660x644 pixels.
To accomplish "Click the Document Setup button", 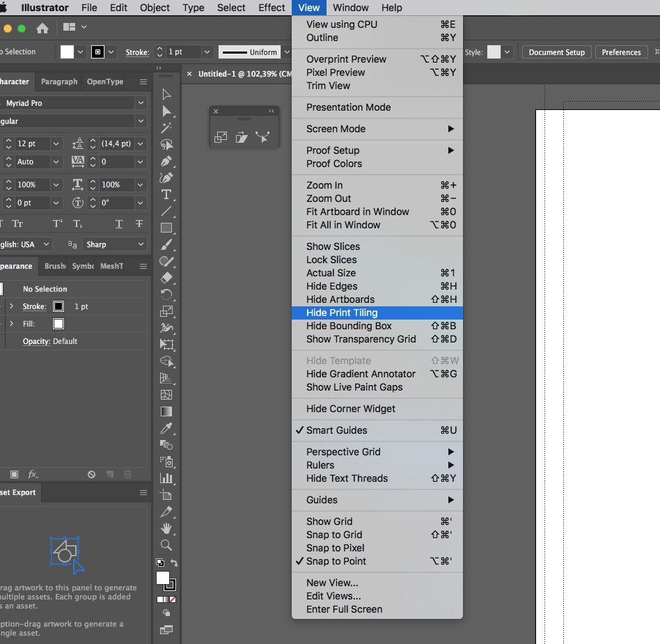I will click(556, 52).
